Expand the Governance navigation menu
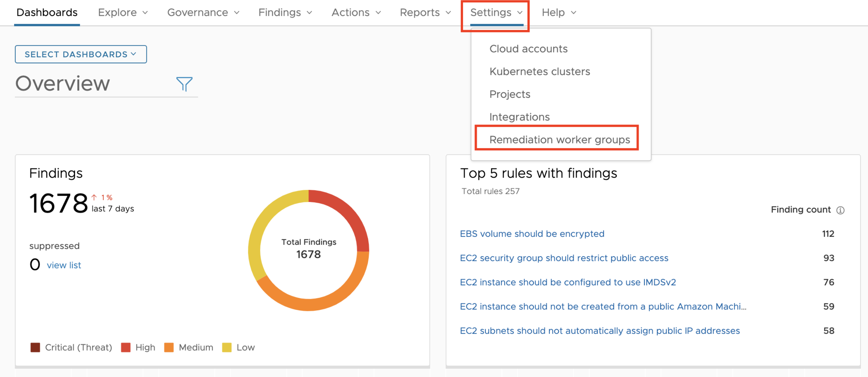This screenshot has height=377, width=868. click(x=203, y=13)
